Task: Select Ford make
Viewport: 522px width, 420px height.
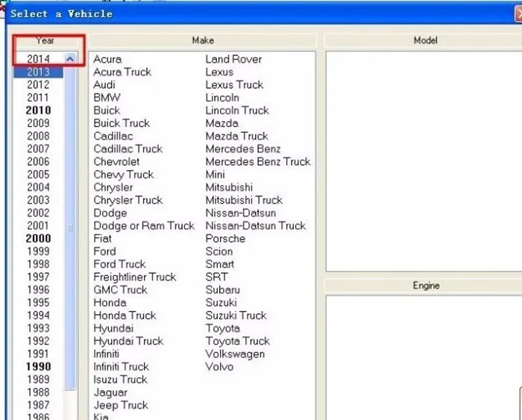Action: point(104,251)
